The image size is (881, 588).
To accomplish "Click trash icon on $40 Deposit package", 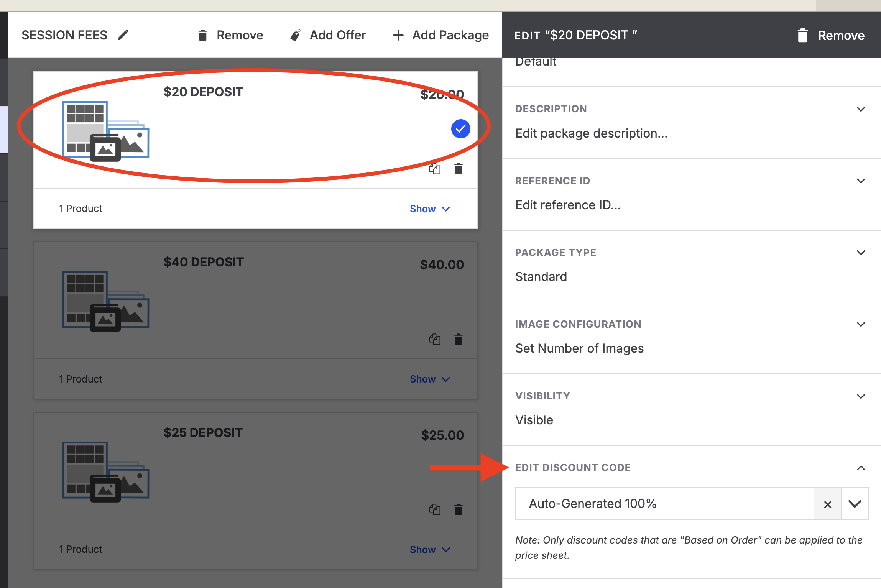I will [458, 339].
